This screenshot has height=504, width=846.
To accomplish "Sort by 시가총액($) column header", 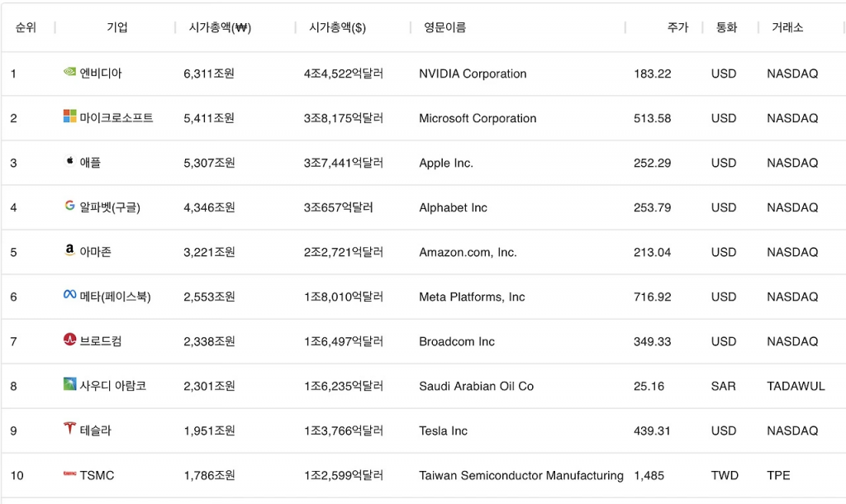I will pos(337,27).
